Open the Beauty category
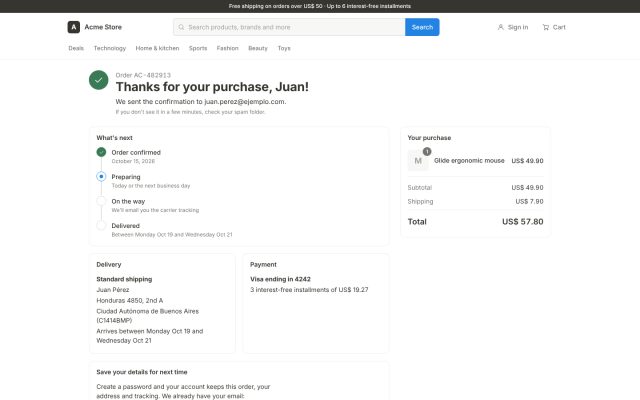640x400 pixels. [258, 48]
